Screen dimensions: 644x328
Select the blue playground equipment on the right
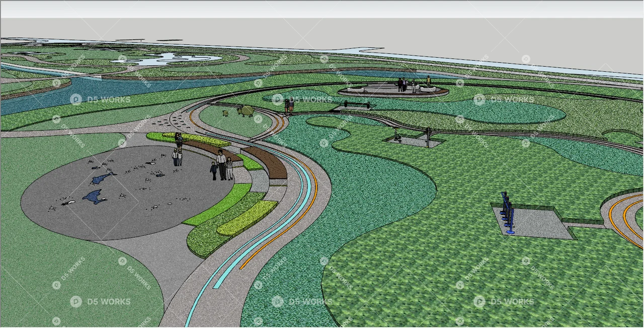506,212
